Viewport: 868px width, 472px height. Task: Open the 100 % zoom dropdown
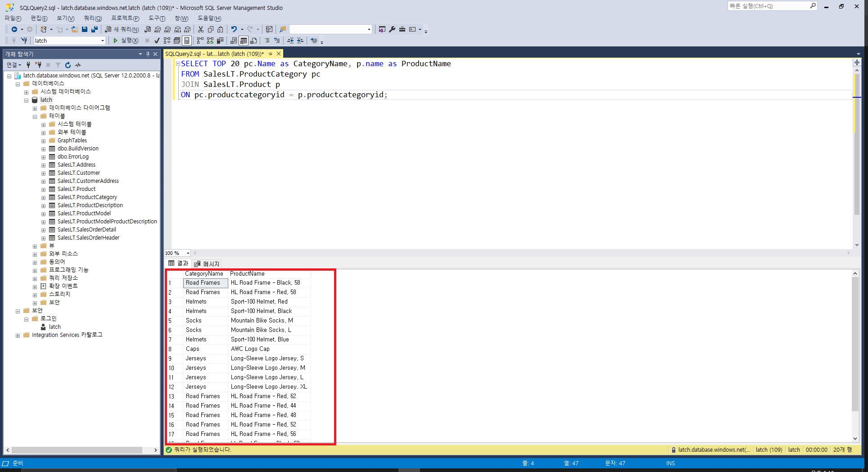pyautogui.click(x=188, y=253)
